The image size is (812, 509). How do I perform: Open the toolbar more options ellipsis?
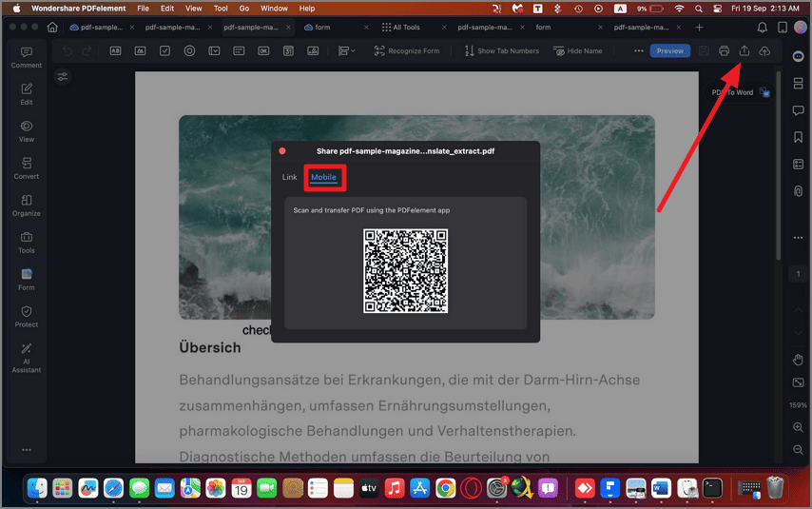click(x=639, y=50)
